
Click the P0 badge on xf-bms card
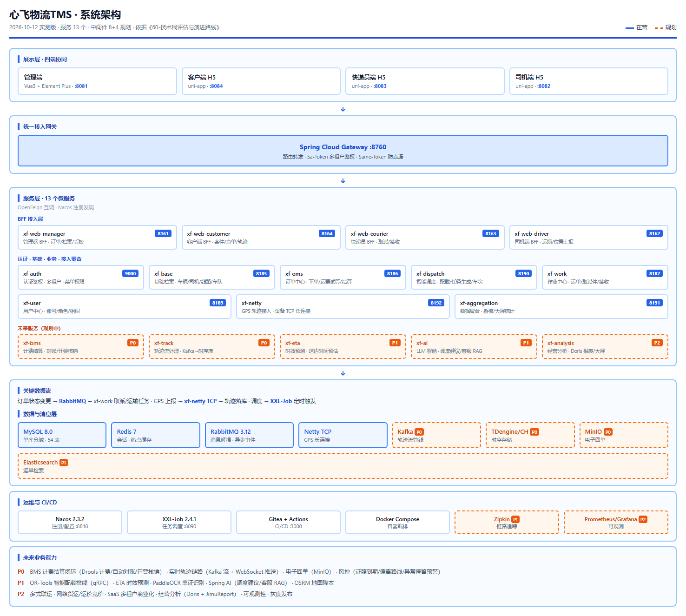click(x=133, y=343)
